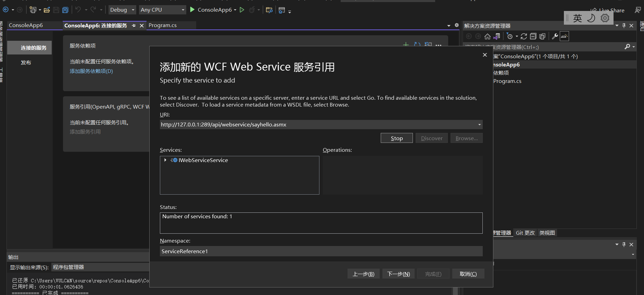Switch to the Program.cs tab
Screen dimensions: 644x295
(x=163, y=25)
